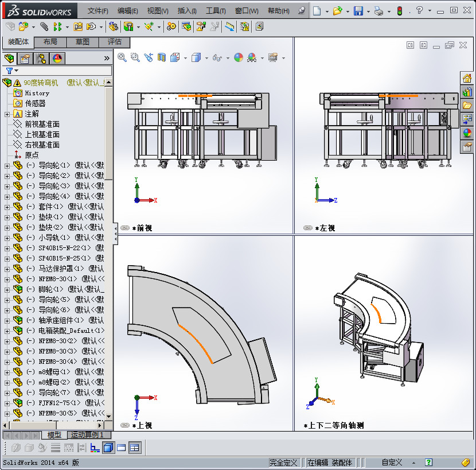Image resolution: width=476 pixels, height=470 pixels.
Task: Open the 工具(T) menu
Action: pos(216,11)
